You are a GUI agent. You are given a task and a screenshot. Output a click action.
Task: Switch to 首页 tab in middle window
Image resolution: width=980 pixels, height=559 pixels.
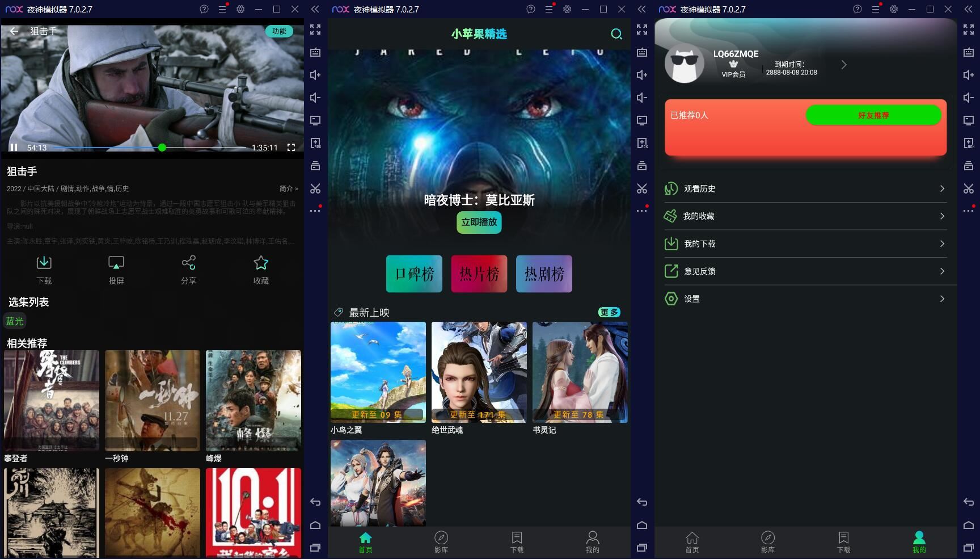(366, 543)
